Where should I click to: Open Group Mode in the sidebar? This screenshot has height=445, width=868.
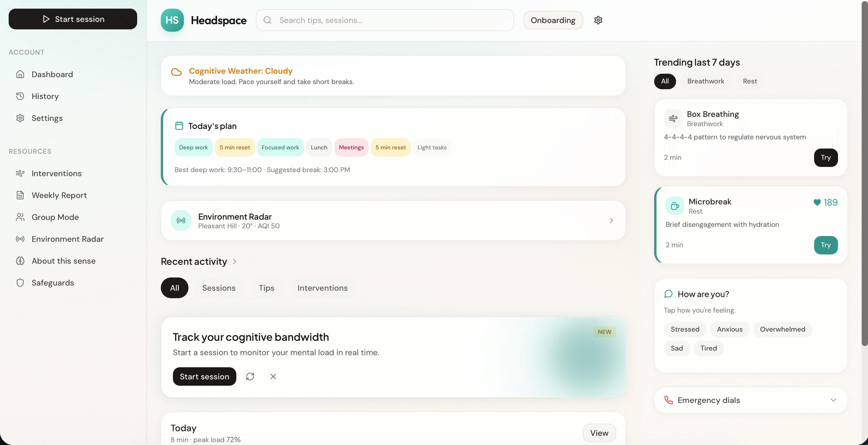(x=55, y=217)
